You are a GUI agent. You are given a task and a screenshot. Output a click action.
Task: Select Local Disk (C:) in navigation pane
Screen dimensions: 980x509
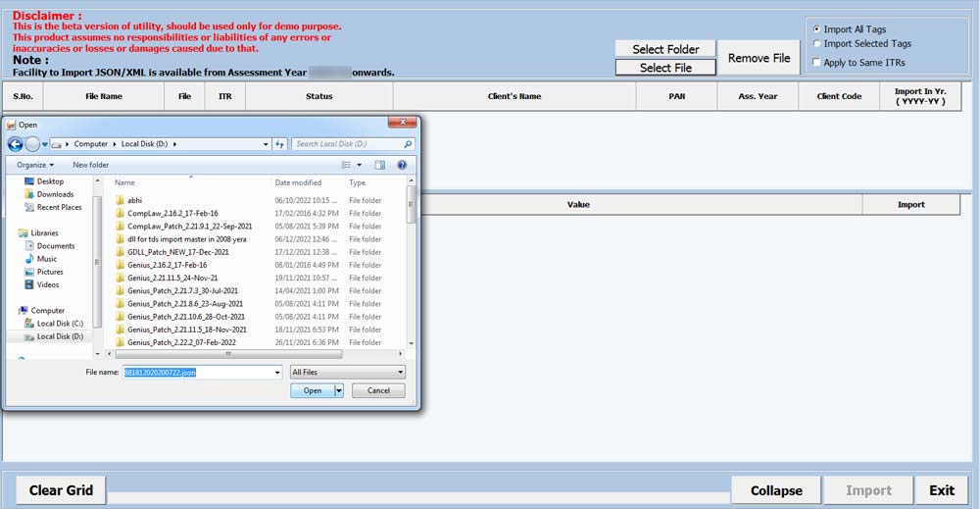coord(59,324)
